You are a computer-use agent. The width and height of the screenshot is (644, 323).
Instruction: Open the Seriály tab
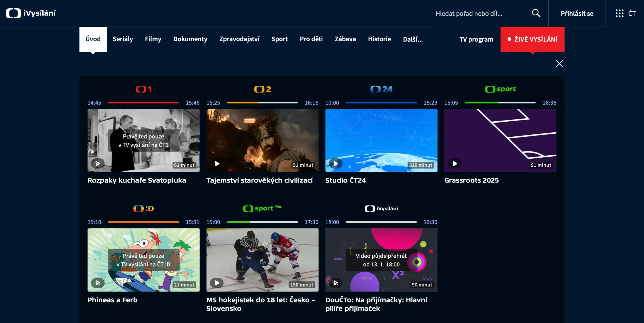[x=123, y=39]
